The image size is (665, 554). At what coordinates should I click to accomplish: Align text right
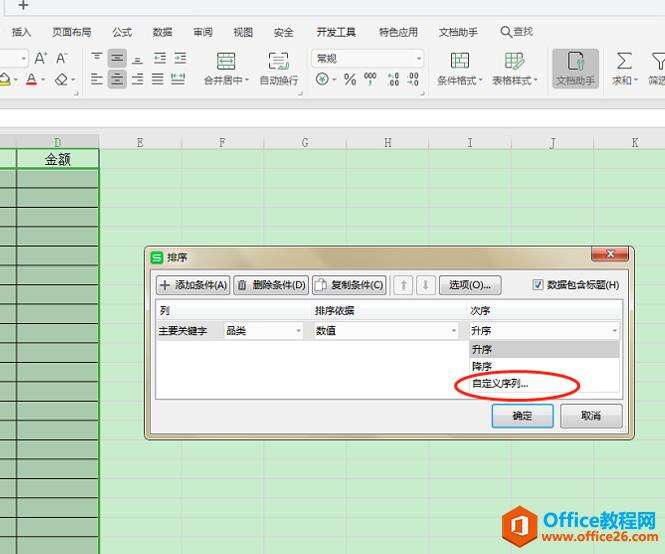(137, 79)
